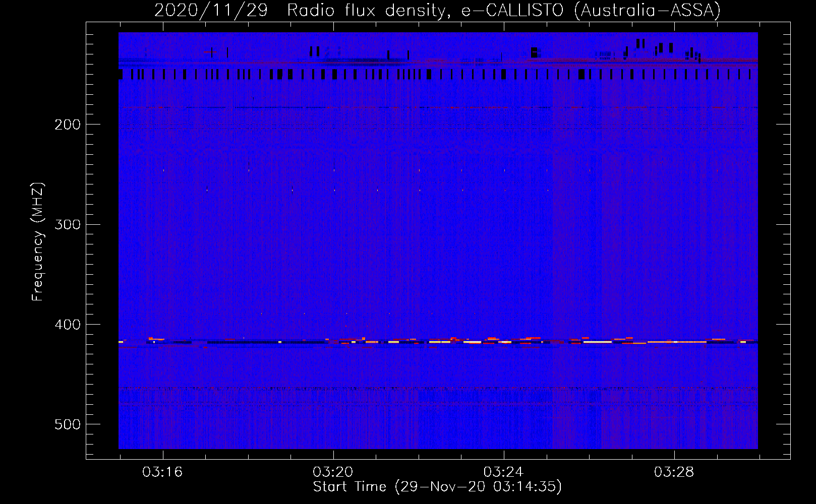Click the 300 frequency tick label
This screenshot has width=816, height=504.
68,224
